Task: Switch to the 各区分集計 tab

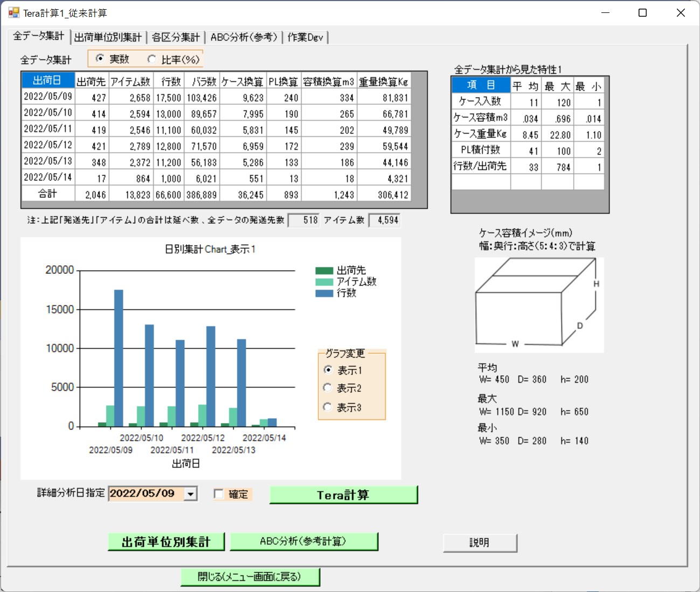Action: pos(176,37)
